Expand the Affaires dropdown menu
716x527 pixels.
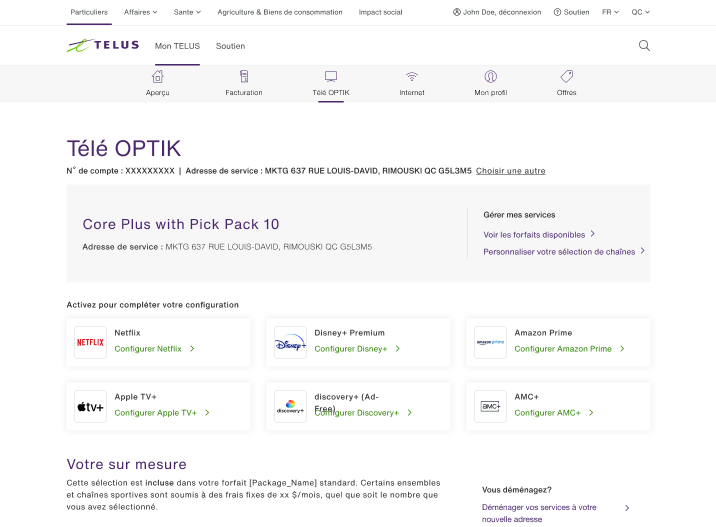coord(140,12)
